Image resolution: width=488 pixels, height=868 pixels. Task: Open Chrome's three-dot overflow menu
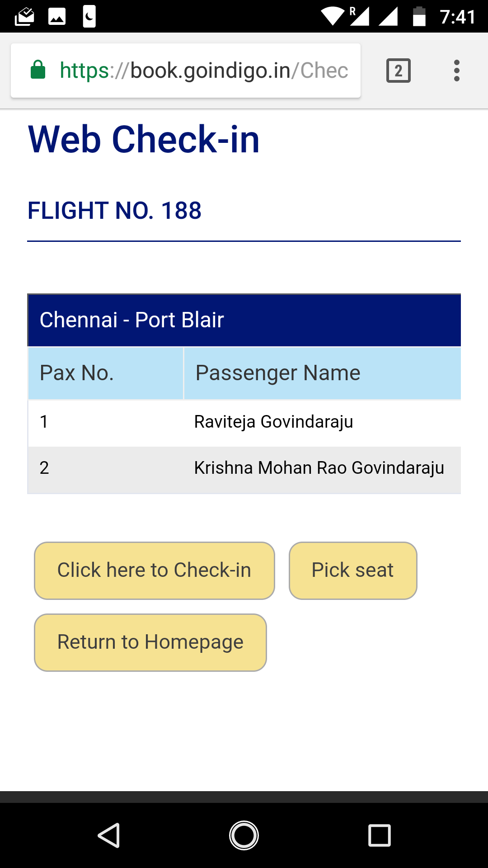(457, 71)
